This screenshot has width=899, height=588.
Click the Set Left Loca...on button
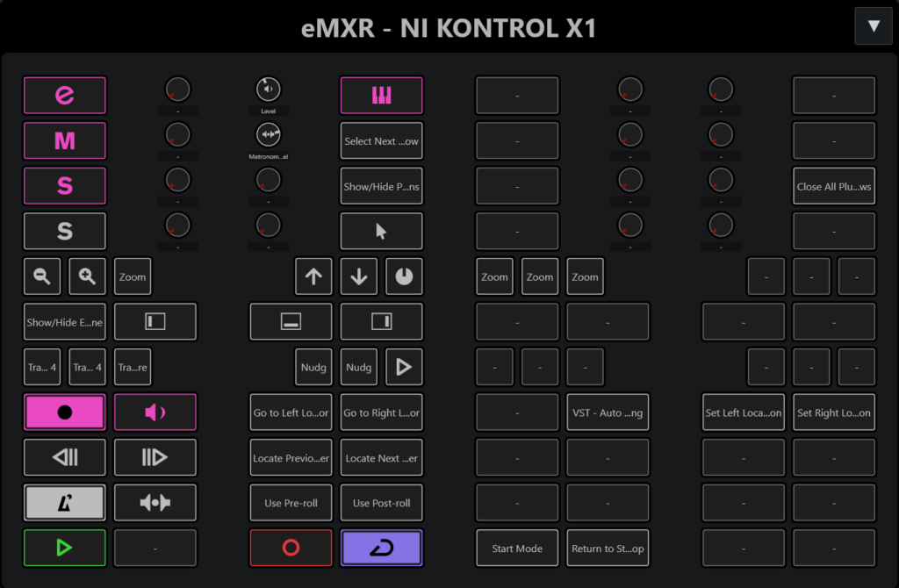(x=743, y=412)
